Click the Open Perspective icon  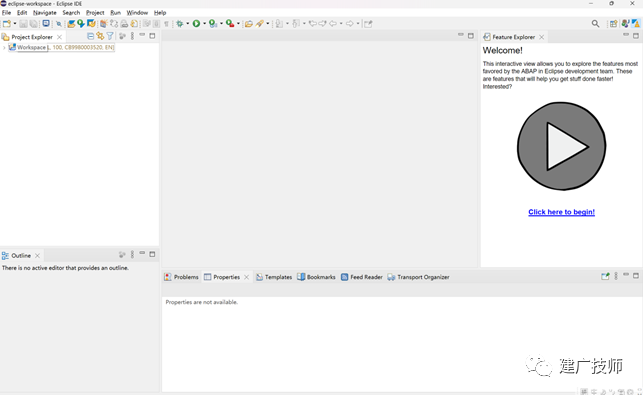coord(613,24)
